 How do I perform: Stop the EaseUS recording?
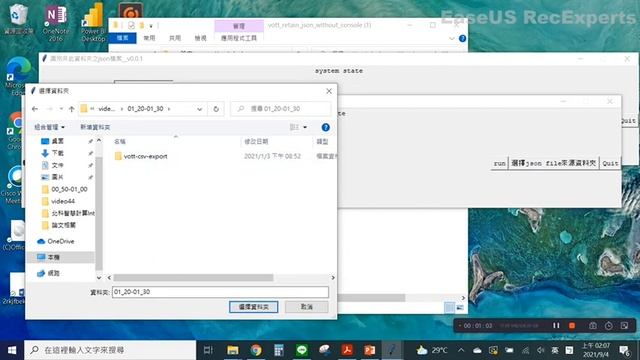click(572, 326)
